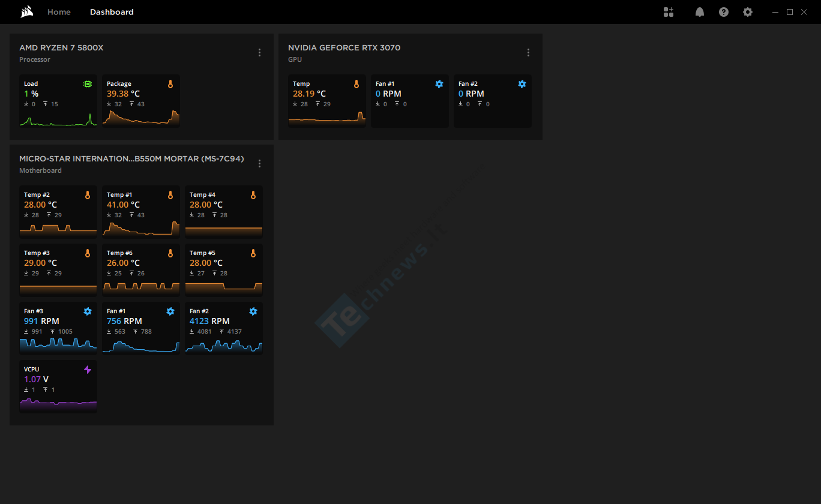821x504 pixels.
Task: Select the GPU subtitle
Action: [x=295, y=60]
